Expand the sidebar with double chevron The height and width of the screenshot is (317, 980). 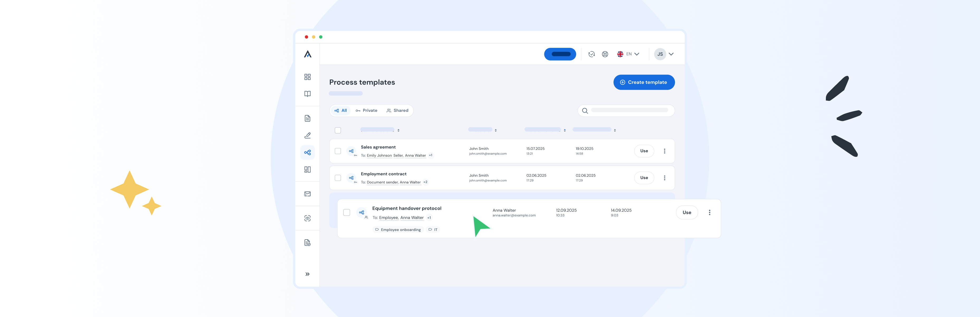[x=307, y=274]
